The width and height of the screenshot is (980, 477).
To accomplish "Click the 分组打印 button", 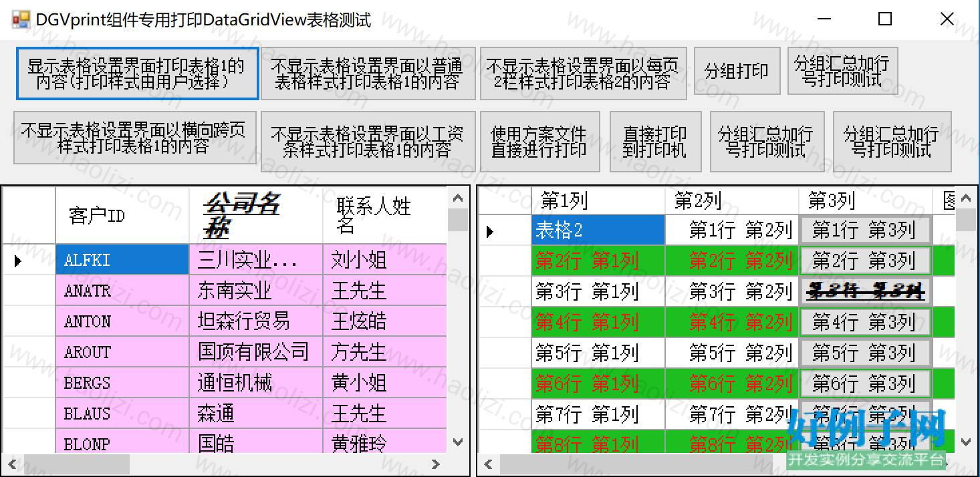I will tap(737, 71).
